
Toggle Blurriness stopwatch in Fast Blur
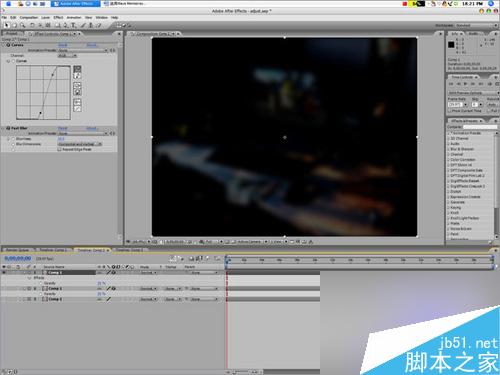pyautogui.click(x=13, y=139)
